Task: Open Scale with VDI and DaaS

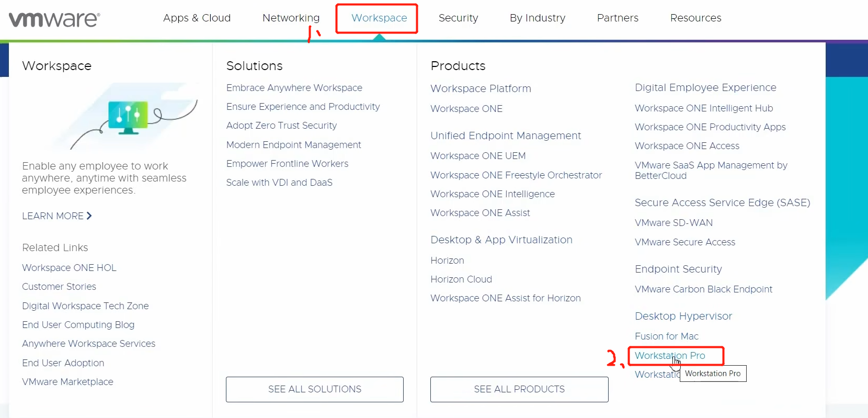Action: [279, 183]
